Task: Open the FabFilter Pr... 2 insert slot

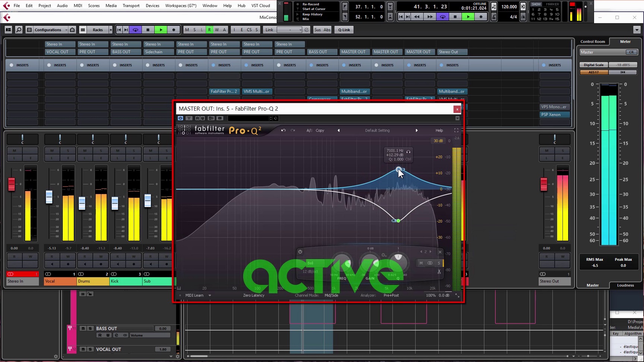Action: [224, 91]
